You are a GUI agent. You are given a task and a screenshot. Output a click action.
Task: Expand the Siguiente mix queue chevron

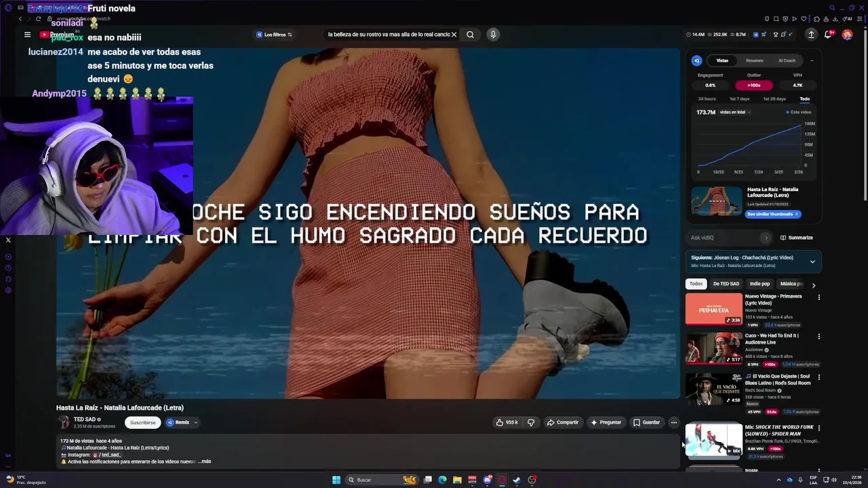tap(812, 262)
